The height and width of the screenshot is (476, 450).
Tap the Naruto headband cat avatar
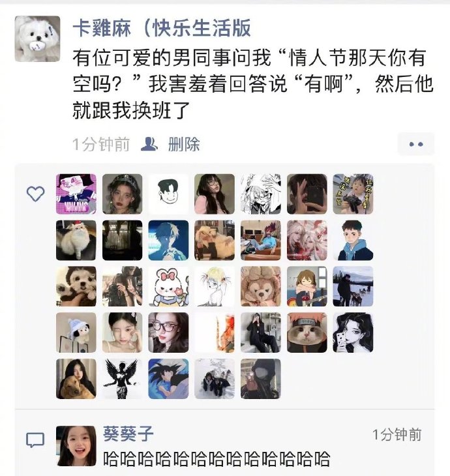tap(307, 333)
